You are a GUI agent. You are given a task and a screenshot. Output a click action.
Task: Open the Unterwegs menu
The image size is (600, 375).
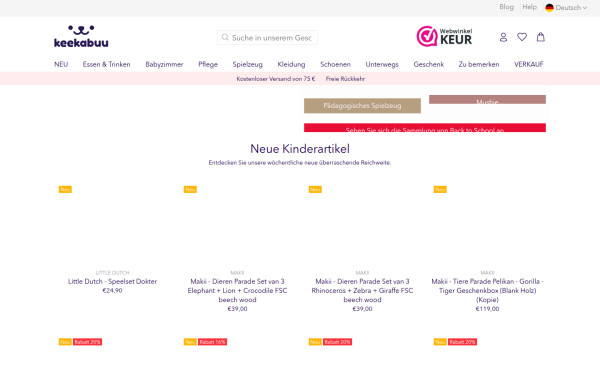pos(382,64)
